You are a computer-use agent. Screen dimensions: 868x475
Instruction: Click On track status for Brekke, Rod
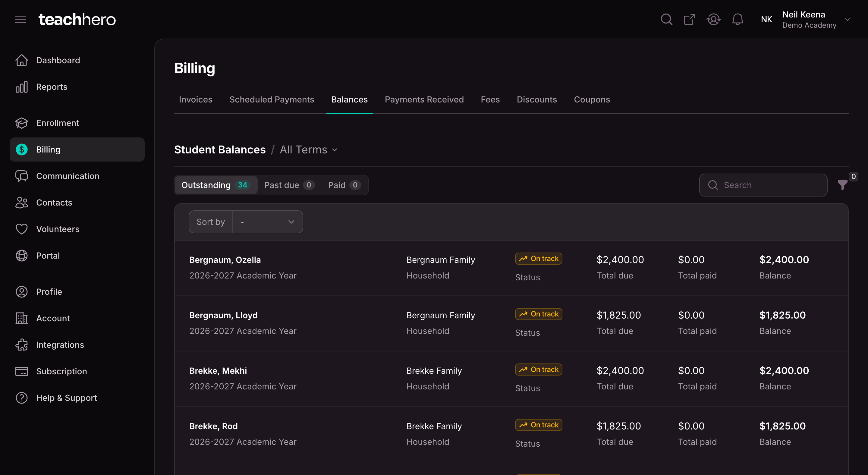pyautogui.click(x=539, y=425)
